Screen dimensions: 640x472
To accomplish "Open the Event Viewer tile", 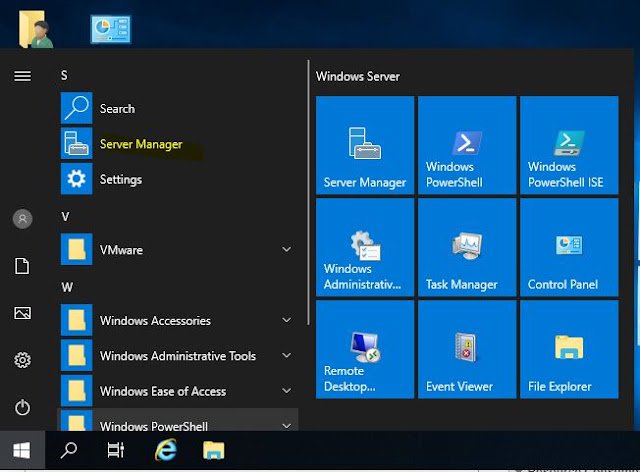I will coord(467,349).
